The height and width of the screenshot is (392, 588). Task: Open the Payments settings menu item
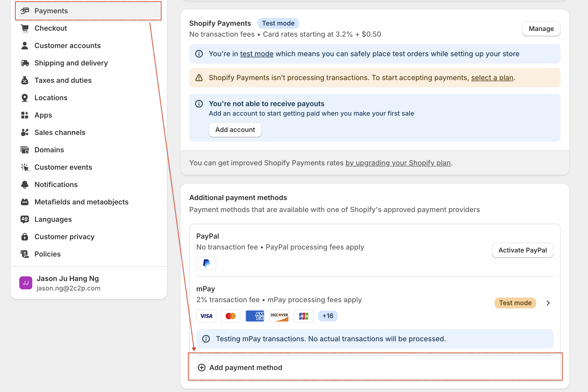coord(51,11)
